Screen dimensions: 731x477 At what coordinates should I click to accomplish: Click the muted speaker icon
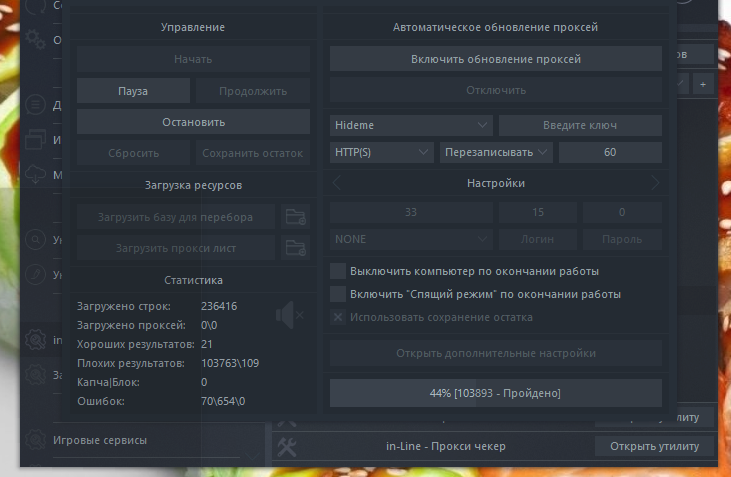(x=289, y=316)
